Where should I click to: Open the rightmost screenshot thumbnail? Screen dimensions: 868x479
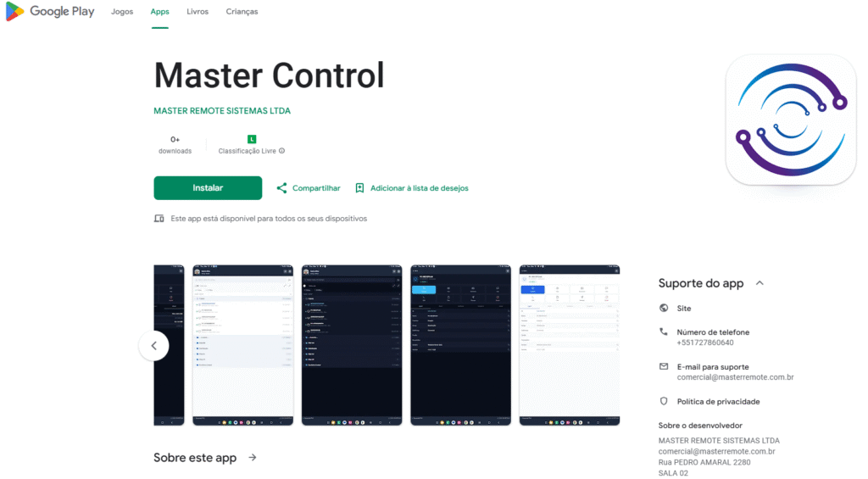coord(569,344)
